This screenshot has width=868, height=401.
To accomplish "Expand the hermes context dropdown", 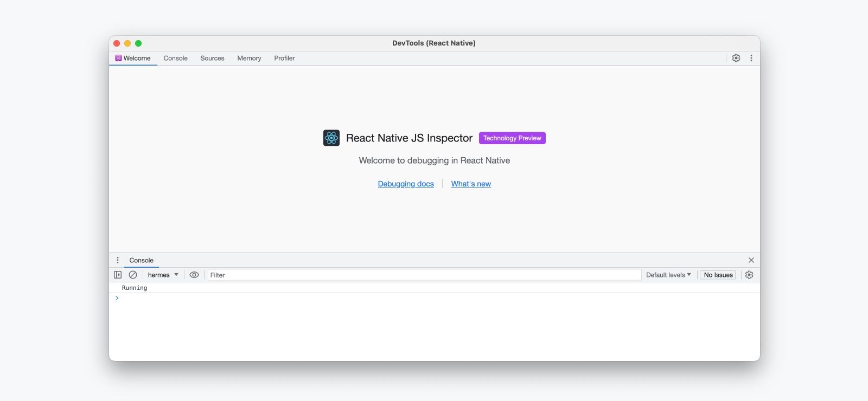I will coord(163,275).
